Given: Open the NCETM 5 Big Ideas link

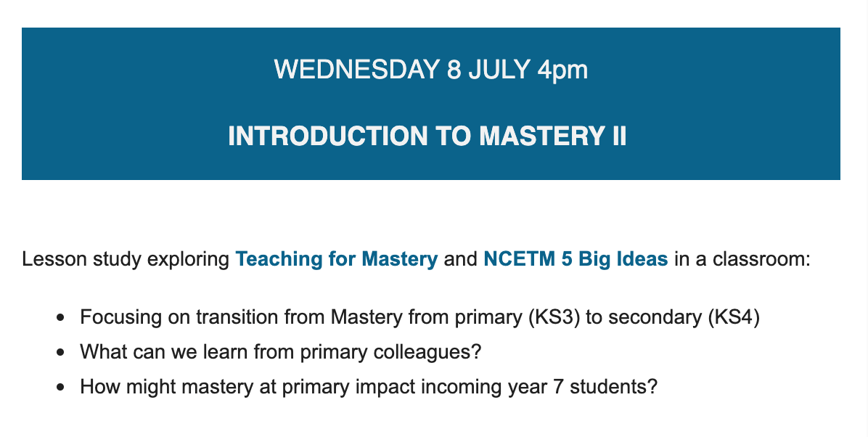Looking at the screenshot, I should coord(576,259).
